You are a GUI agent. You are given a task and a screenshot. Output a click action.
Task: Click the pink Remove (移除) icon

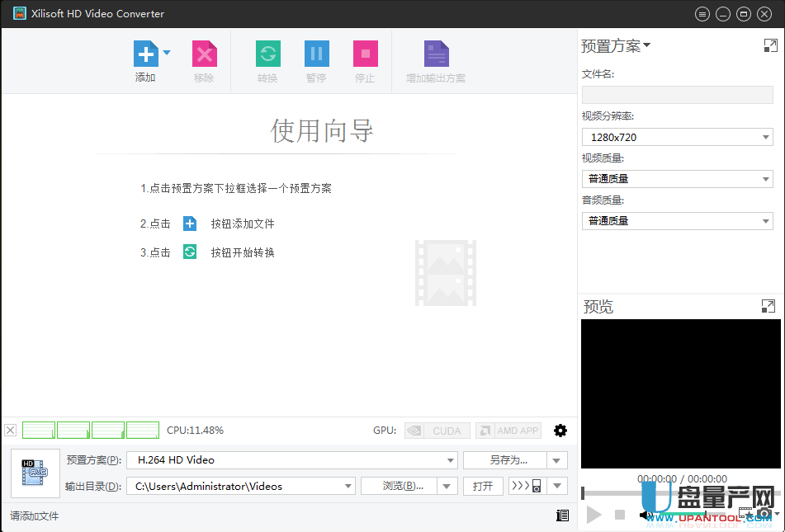tap(204, 54)
